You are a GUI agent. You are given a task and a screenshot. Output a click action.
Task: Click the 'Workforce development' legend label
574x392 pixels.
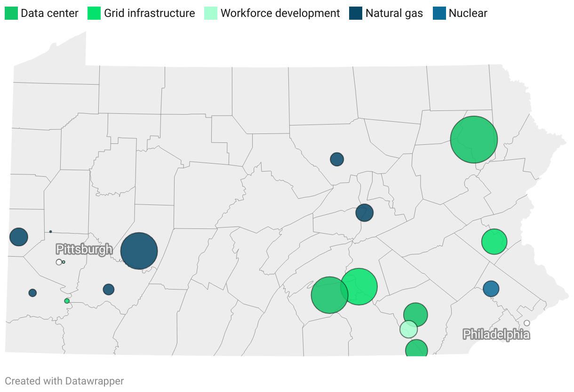(x=280, y=13)
